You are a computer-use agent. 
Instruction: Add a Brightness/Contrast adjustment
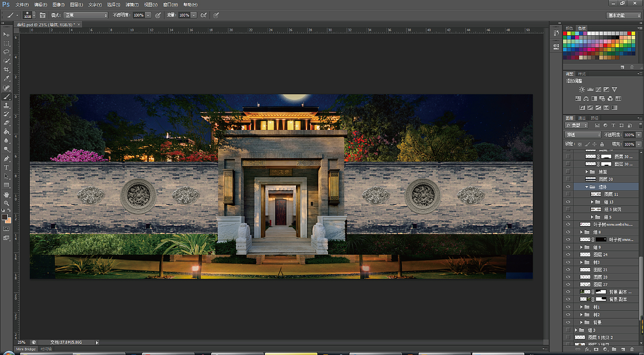pos(582,89)
